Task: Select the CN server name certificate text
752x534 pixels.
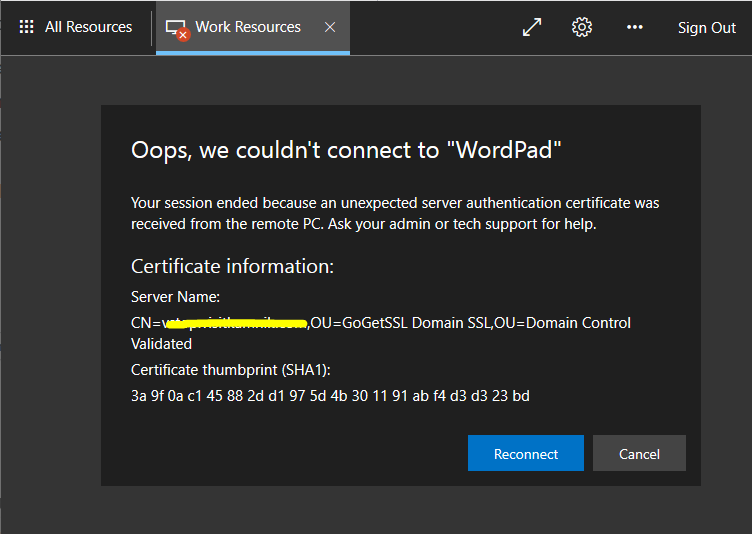Action: (381, 333)
